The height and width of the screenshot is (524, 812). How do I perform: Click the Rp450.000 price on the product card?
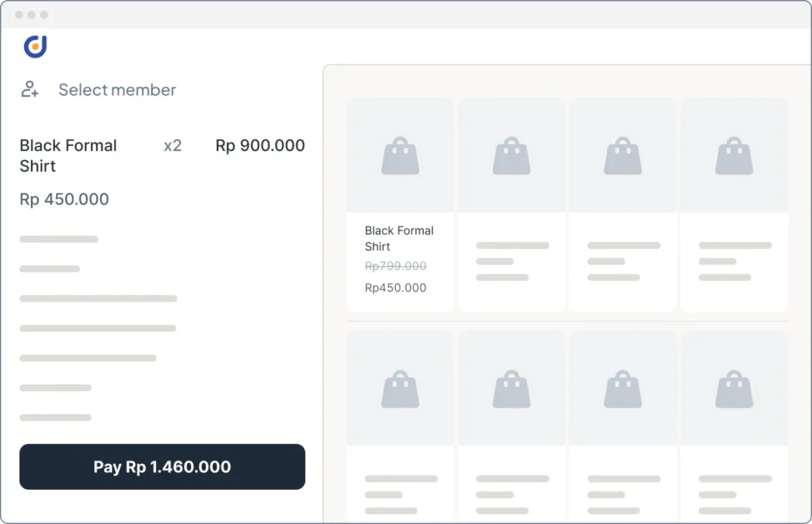pyautogui.click(x=395, y=288)
